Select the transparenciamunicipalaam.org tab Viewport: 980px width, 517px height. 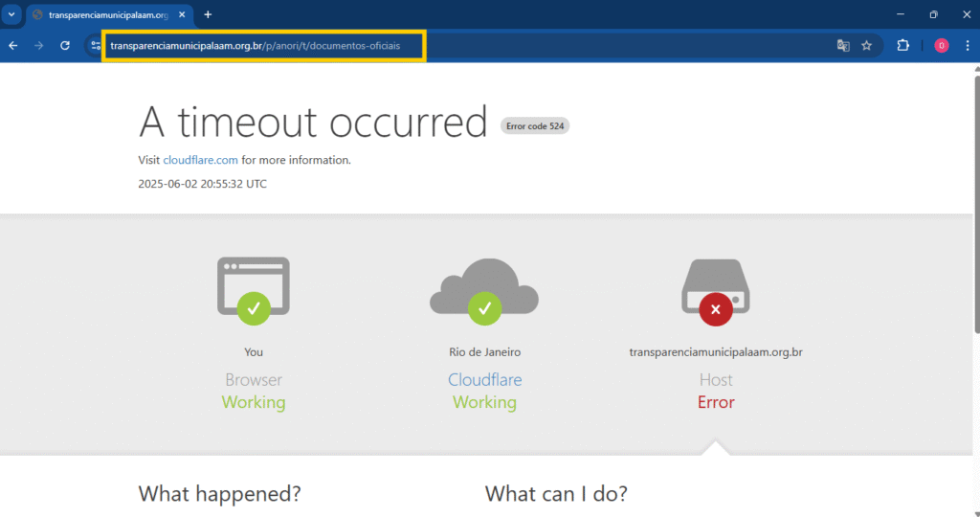point(108,15)
